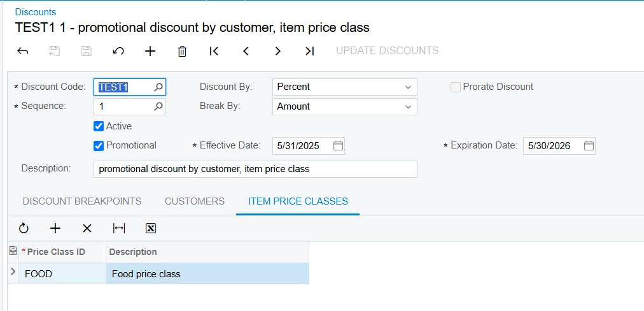
Task: Toggle the Promotional checkbox
Action: (x=99, y=145)
